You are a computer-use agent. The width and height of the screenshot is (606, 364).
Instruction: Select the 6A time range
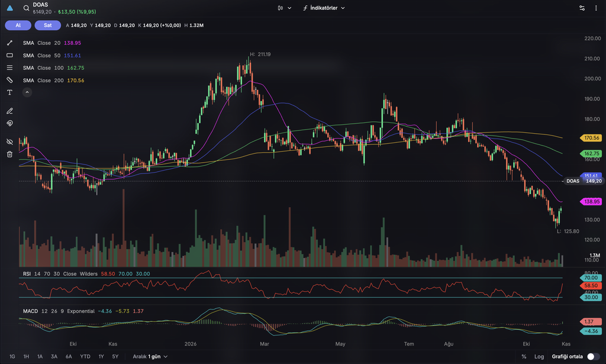[69, 357]
